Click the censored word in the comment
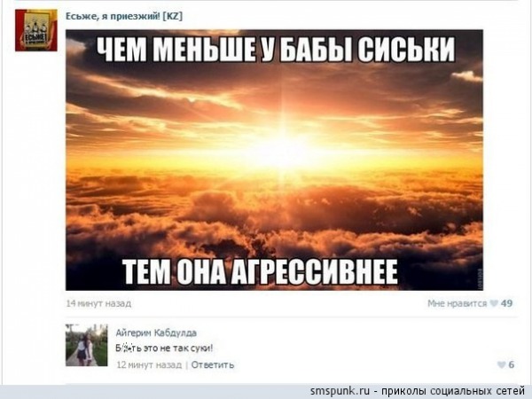The width and height of the screenshot is (532, 399). click(x=129, y=348)
